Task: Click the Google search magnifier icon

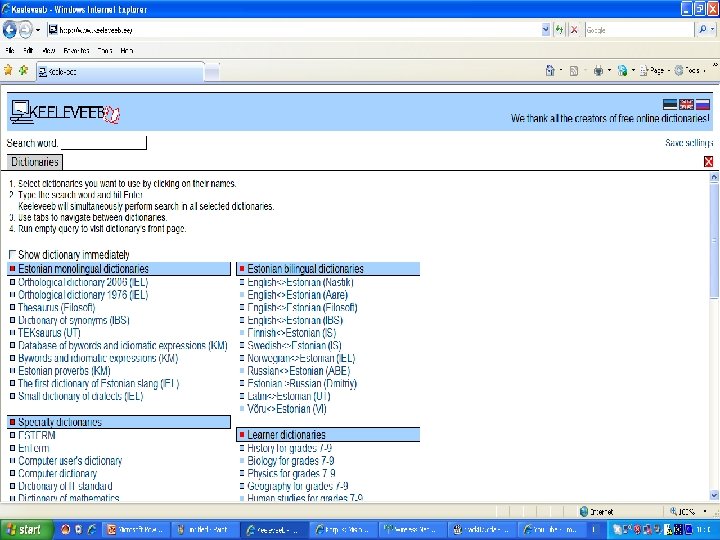Action: 703,30
